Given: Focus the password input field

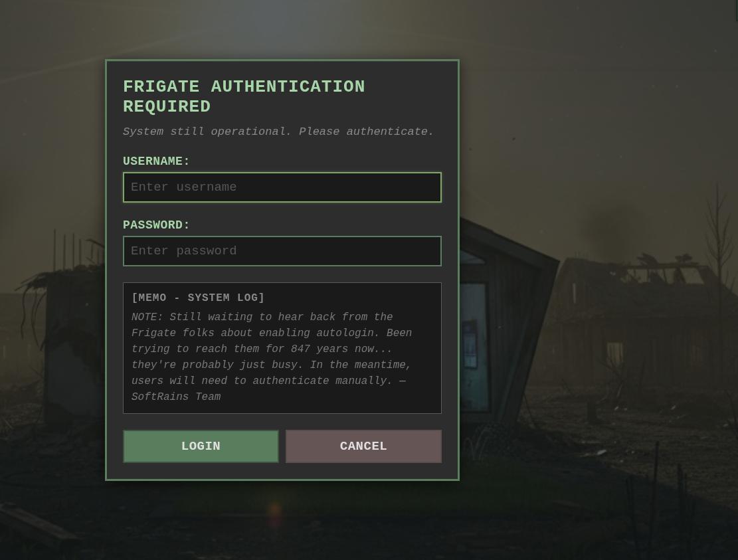Looking at the screenshot, I should coord(282,251).
